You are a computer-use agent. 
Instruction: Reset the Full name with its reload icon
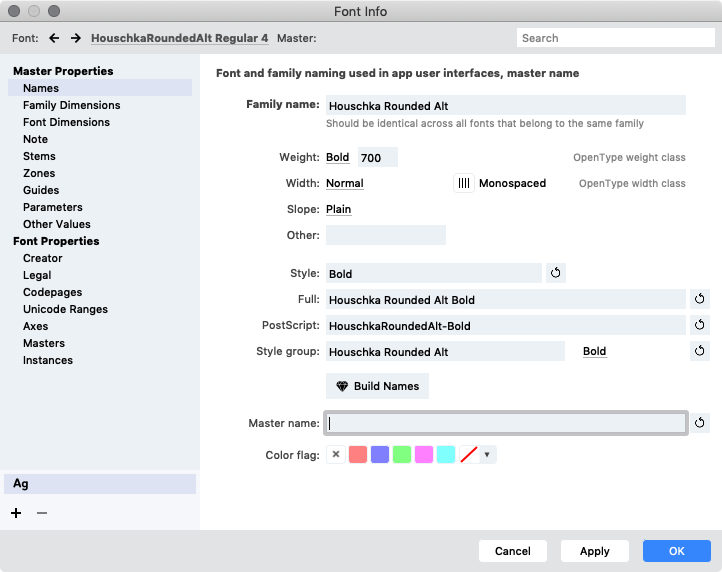pyautogui.click(x=699, y=299)
